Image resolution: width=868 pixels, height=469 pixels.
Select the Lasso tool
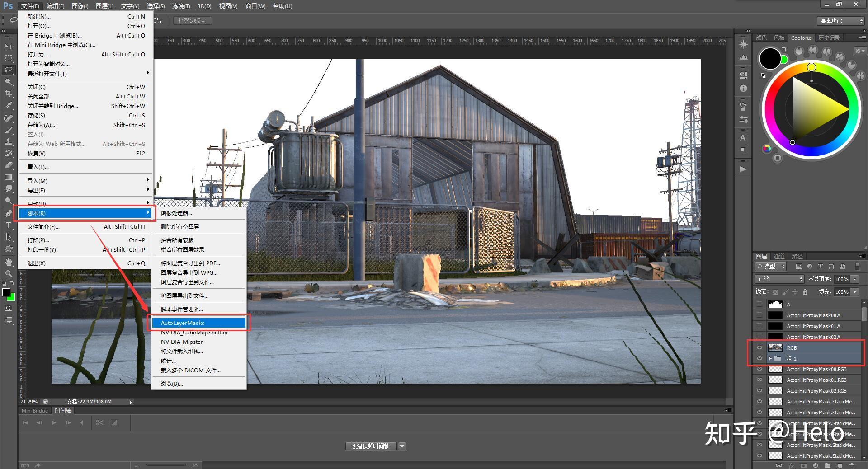[x=8, y=70]
